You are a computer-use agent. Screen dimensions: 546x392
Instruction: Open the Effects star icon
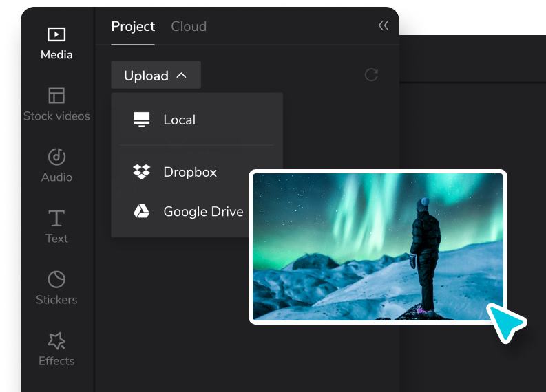pos(56,340)
